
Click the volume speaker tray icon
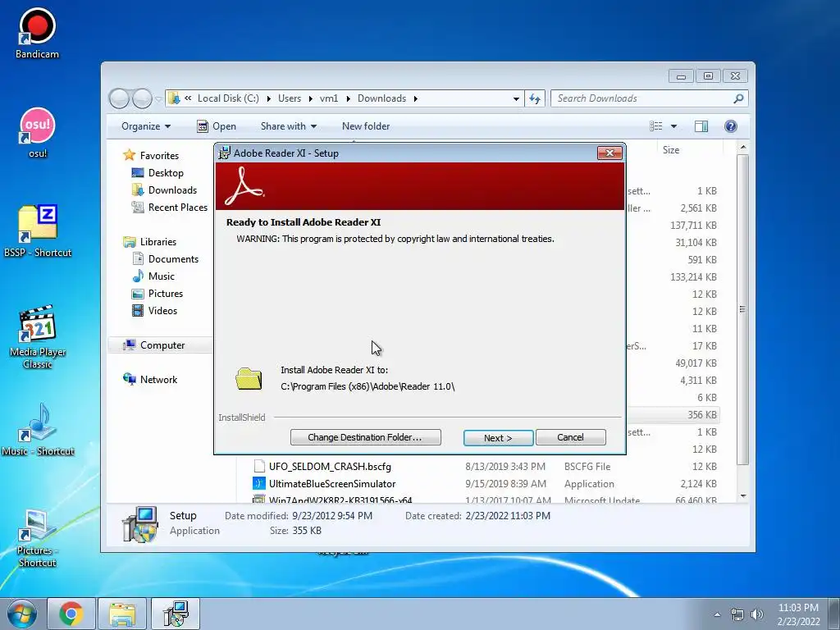[x=756, y=614]
